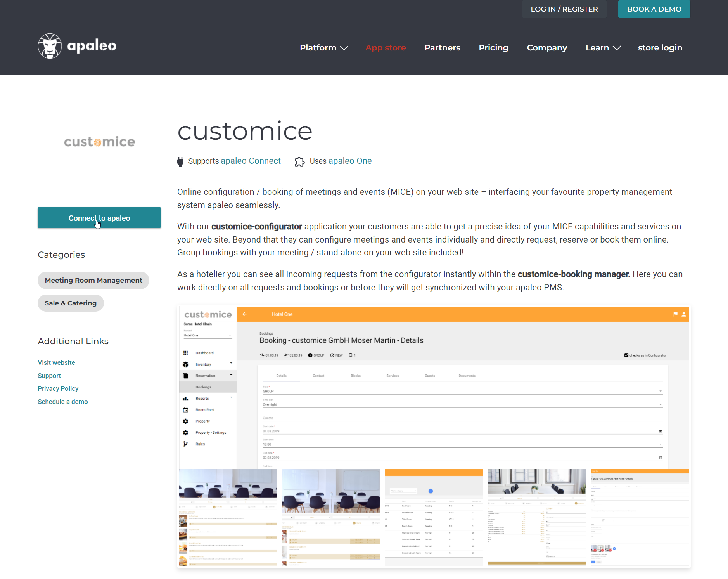Click the flag icon in the orange bar
The image size is (728, 579).
coord(675,314)
